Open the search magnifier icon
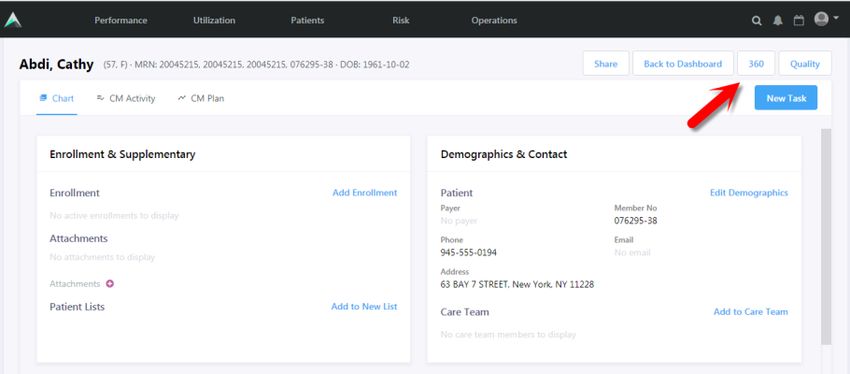The height and width of the screenshot is (374, 850). point(756,21)
